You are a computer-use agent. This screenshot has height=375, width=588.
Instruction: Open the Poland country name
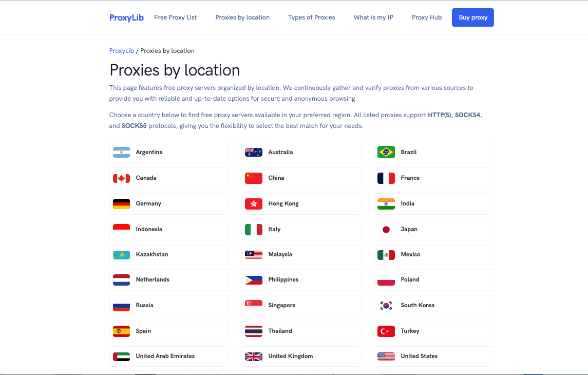[x=410, y=279]
